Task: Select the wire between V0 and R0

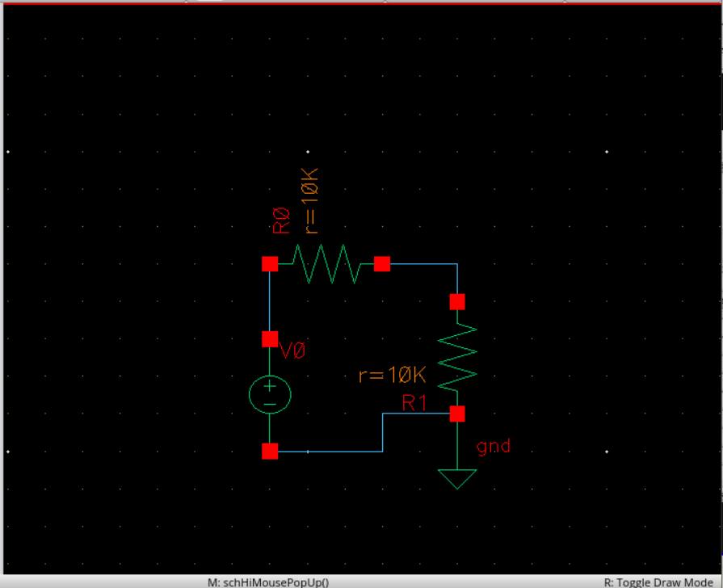Action: coord(270,301)
